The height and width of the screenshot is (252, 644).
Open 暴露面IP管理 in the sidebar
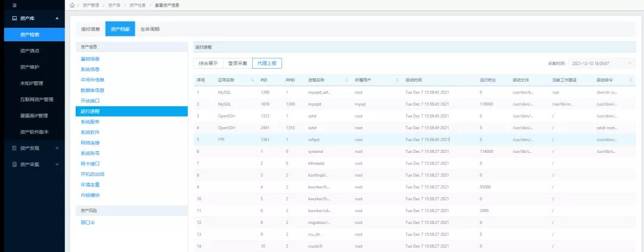click(x=35, y=116)
